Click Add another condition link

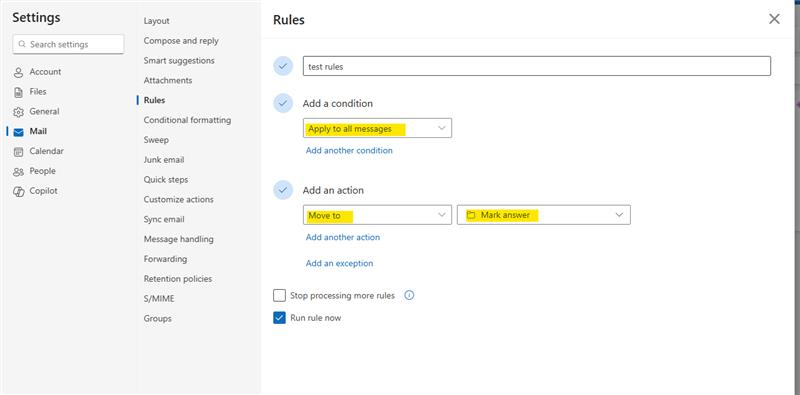[x=349, y=151]
